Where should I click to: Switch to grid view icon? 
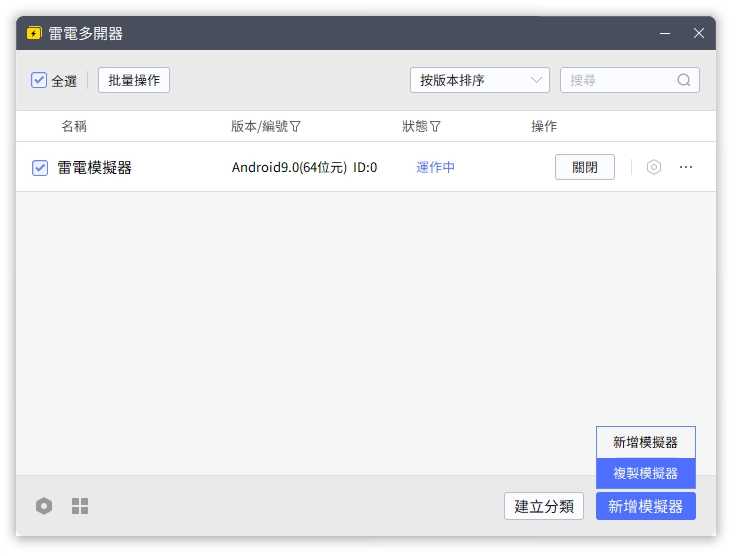(80, 506)
